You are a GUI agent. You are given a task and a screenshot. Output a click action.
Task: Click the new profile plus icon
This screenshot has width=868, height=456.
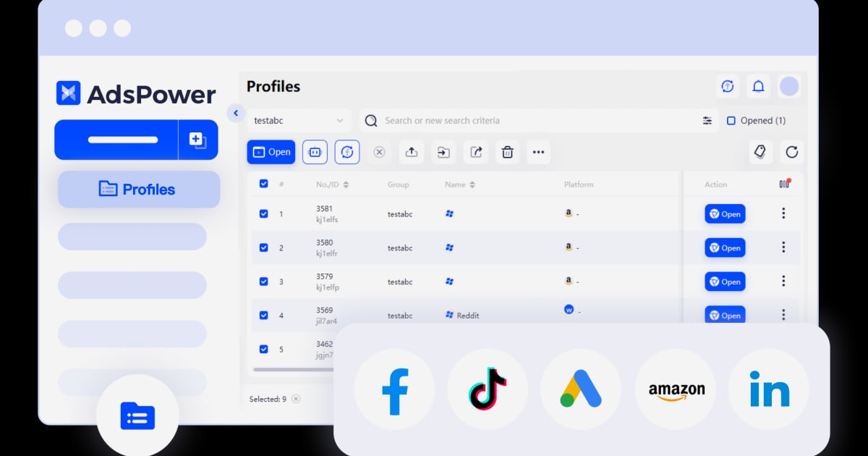click(x=197, y=140)
